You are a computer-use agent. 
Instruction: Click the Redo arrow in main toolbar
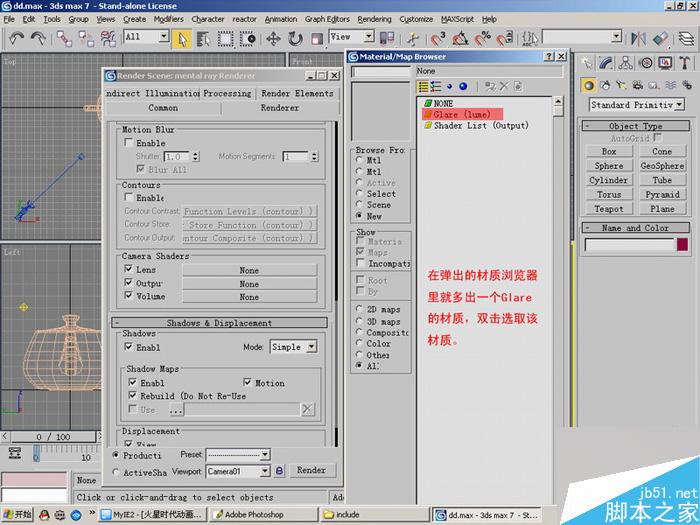[x=38, y=38]
